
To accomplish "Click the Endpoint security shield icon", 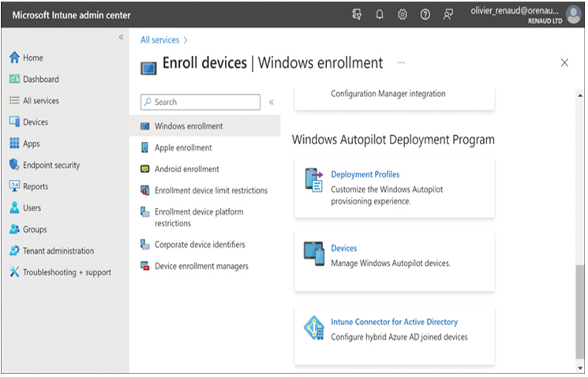I will (x=14, y=165).
